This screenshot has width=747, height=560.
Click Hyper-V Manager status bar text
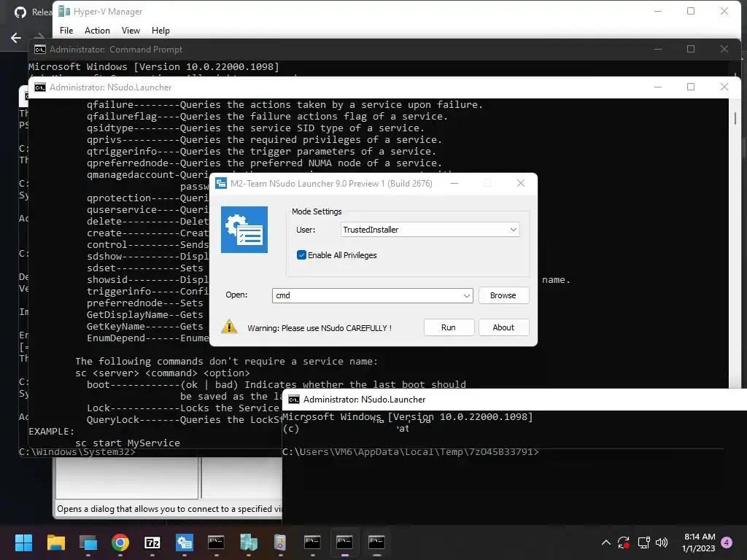click(x=169, y=509)
